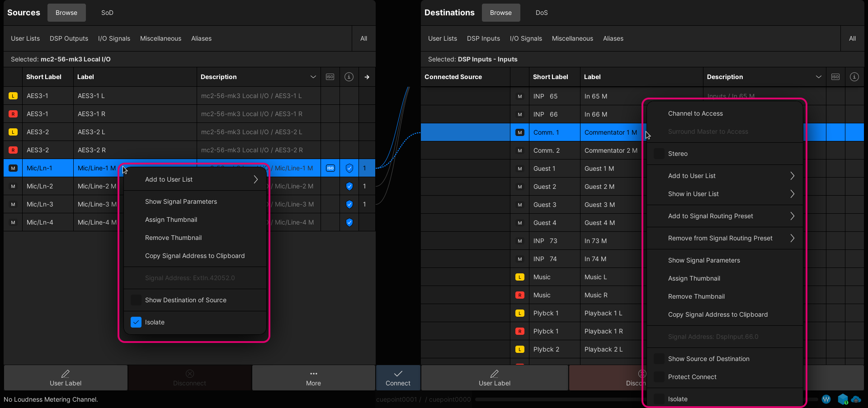Viewport: 868px width, 408px height.
Task: Select the Comm. 2 destination row
Action: 546,150
